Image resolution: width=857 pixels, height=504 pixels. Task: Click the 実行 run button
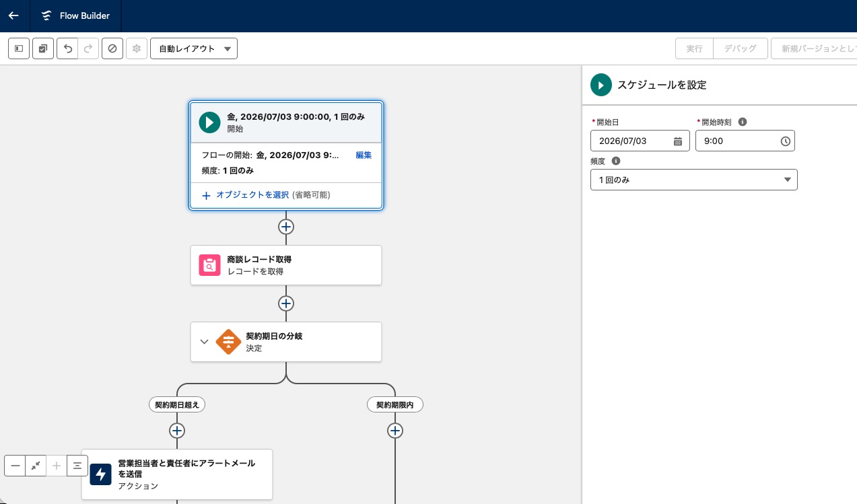tap(694, 48)
